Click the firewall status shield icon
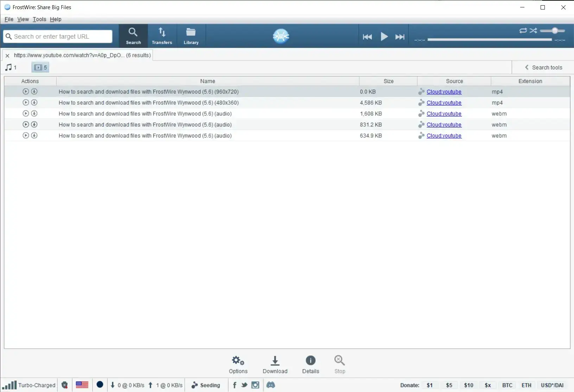Viewport: 574px width, 392px height. (65, 385)
